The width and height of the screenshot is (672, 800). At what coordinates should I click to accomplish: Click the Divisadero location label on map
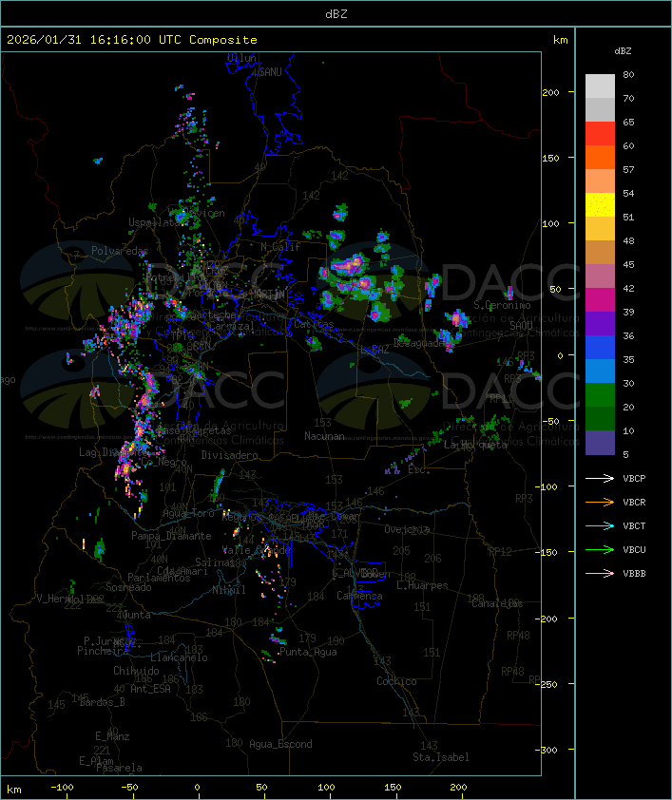coord(229,455)
